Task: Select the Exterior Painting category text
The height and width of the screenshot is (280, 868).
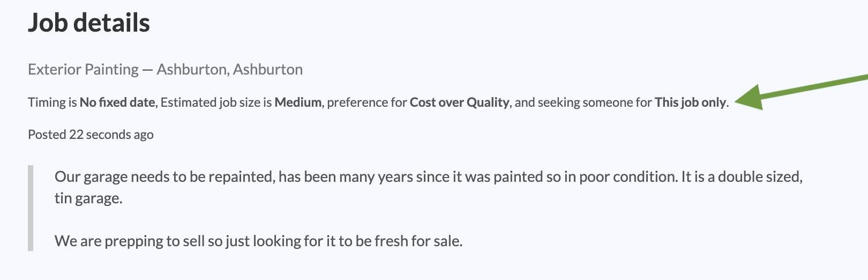Action: (x=83, y=70)
